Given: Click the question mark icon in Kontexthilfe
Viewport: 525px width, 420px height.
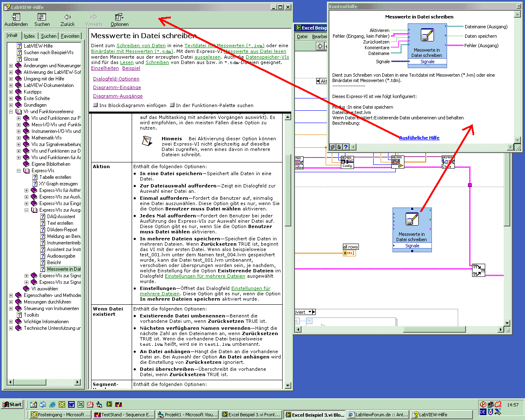Looking at the screenshot, I should pos(346,147).
